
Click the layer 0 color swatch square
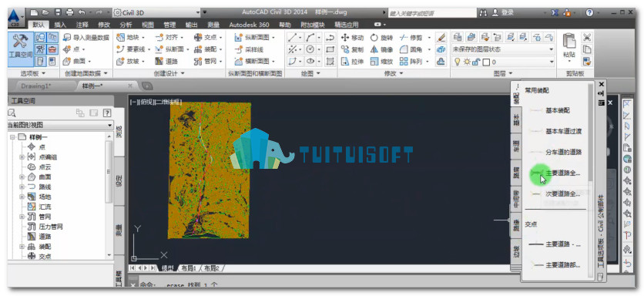pyautogui.click(x=486, y=62)
